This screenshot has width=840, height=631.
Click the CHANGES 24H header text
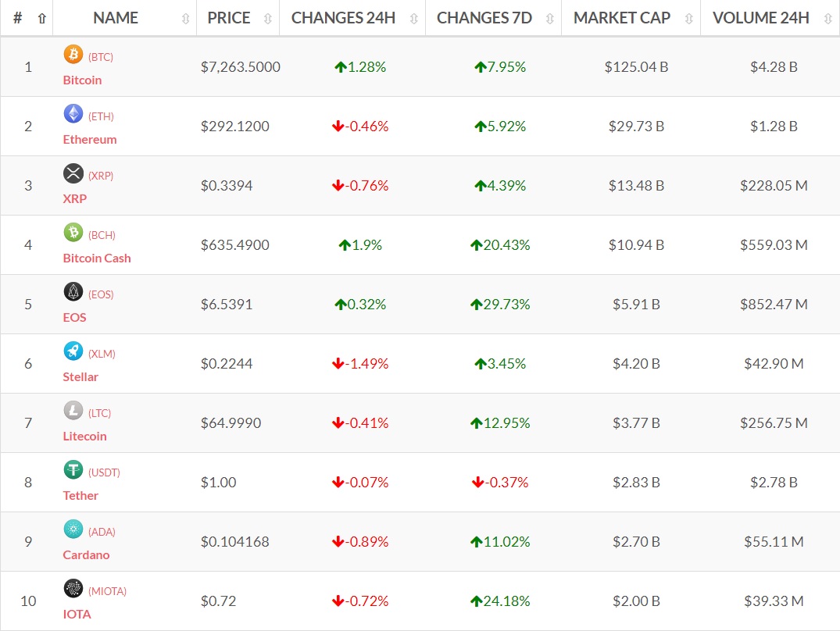[343, 18]
